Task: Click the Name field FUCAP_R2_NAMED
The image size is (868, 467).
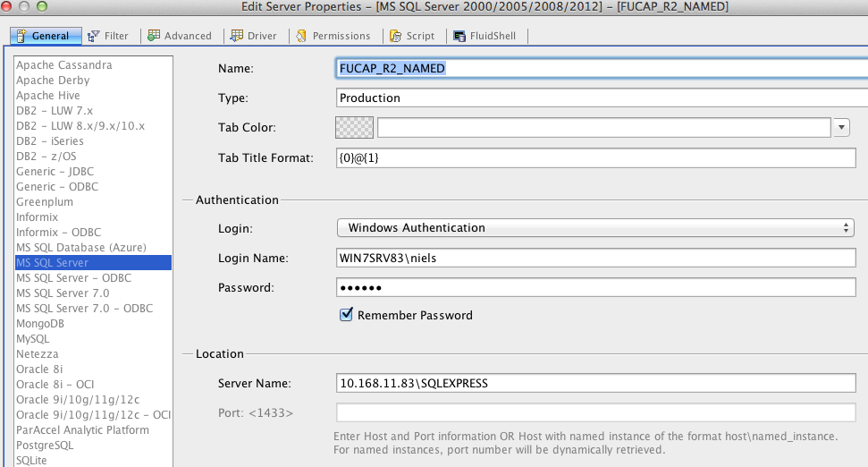Action: (x=602, y=68)
